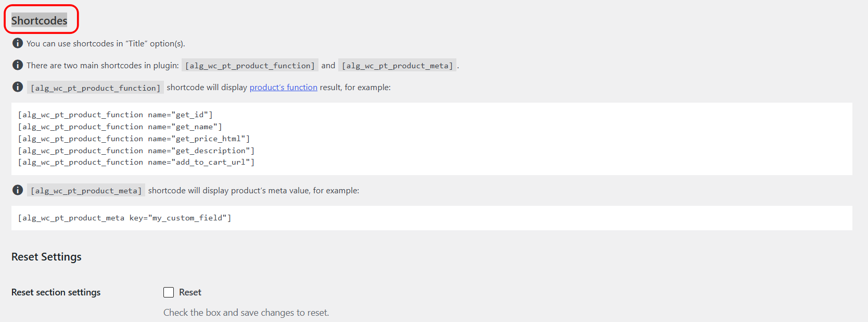
Task: Open the product's function link
Action: [x=283, y=88]
